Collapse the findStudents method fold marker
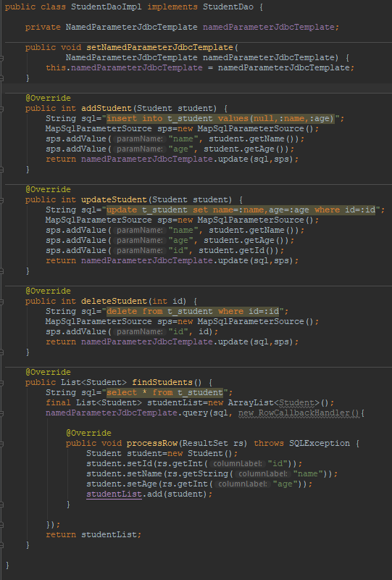 tap(1, 383)
